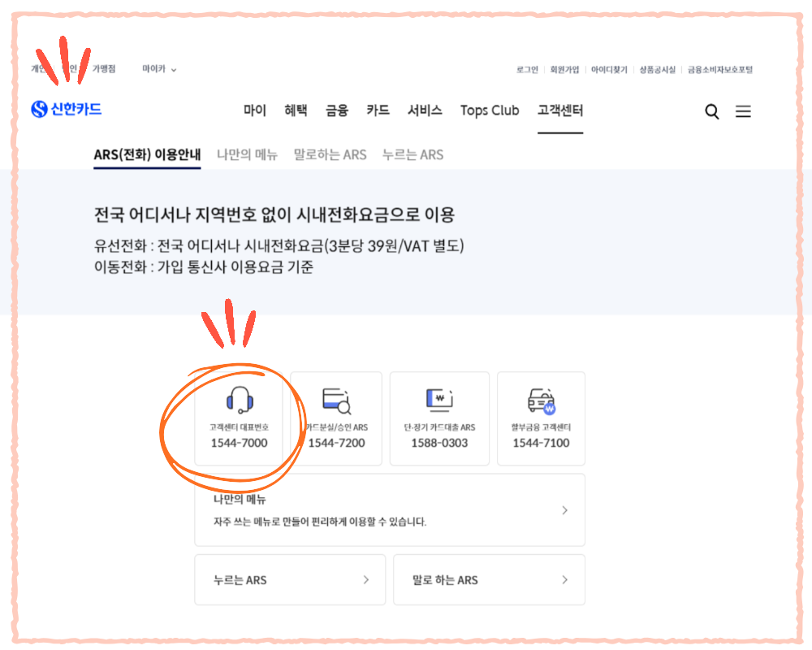Open the hamburger full menu icon

click(743, 111)
